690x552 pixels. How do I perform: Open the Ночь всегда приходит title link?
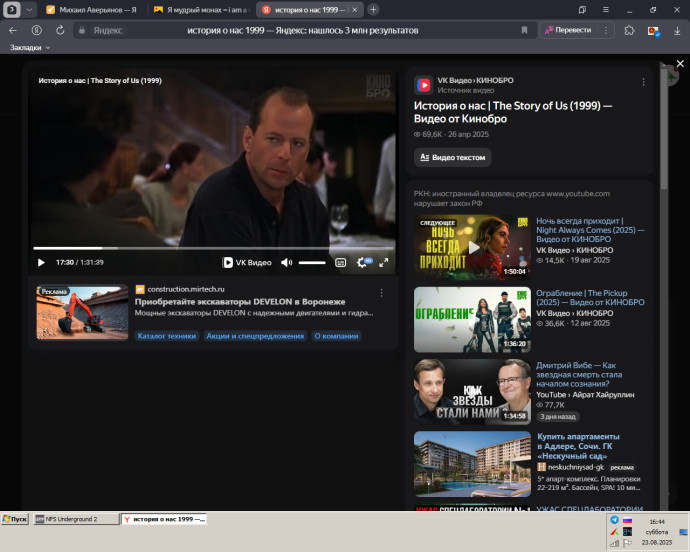click(590, 230)
